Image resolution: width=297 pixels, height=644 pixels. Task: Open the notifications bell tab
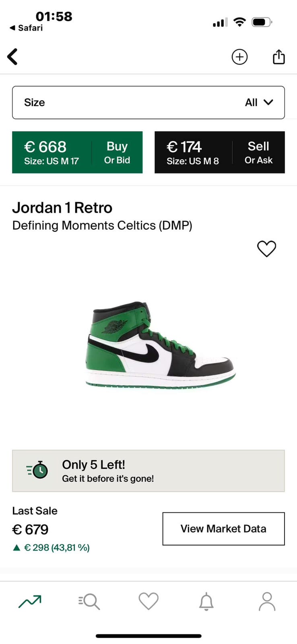pyautogui.click(x=206, y=601)
